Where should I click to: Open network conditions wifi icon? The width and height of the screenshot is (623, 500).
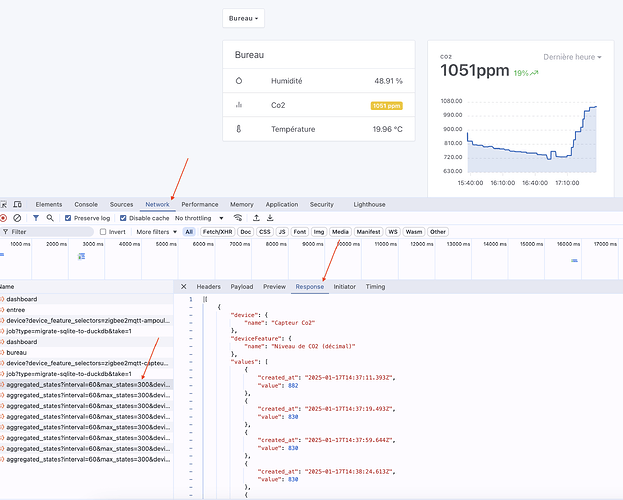238,217
